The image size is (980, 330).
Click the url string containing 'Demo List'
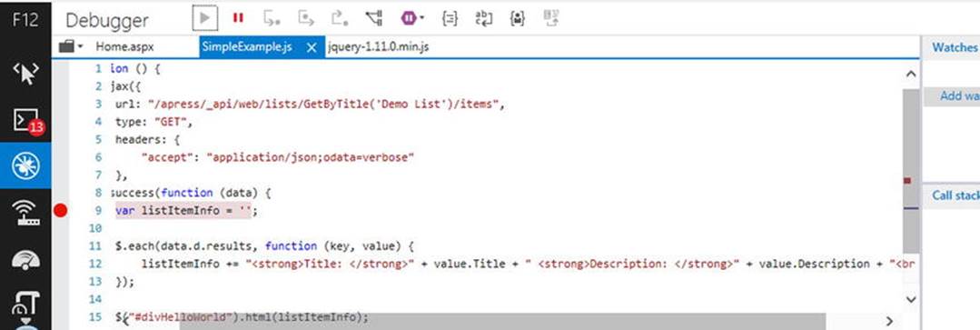click(x=323, y=105)
